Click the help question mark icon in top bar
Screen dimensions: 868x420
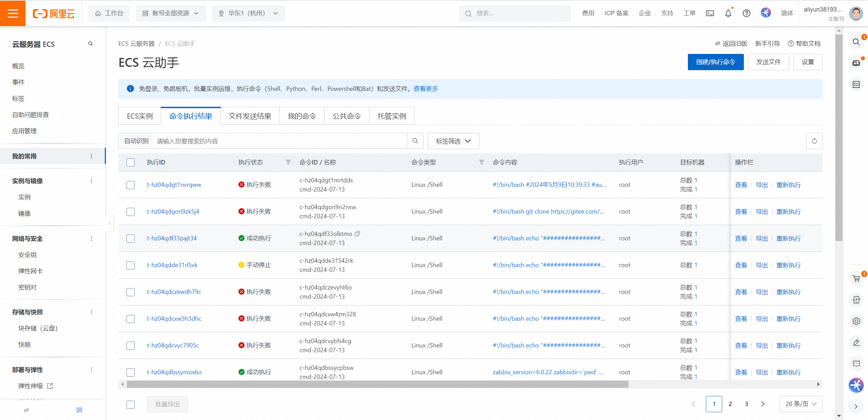click(746, 13)
